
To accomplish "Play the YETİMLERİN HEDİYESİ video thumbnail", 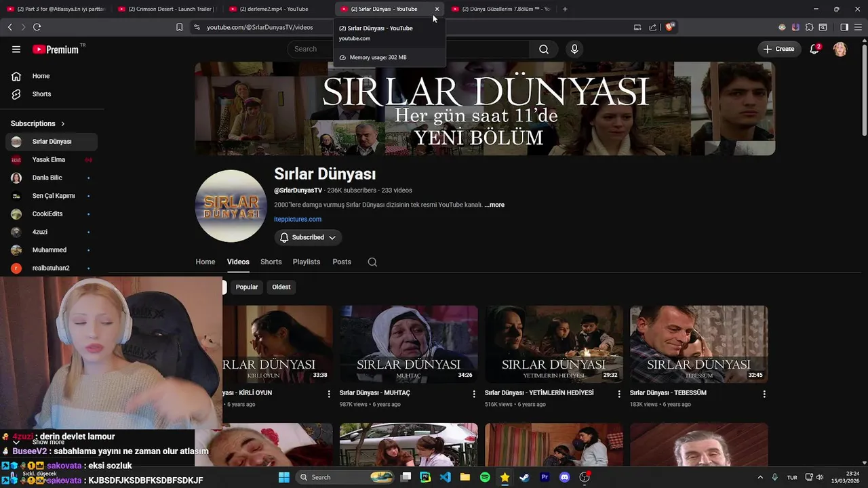I will click(x=554, y=344).
